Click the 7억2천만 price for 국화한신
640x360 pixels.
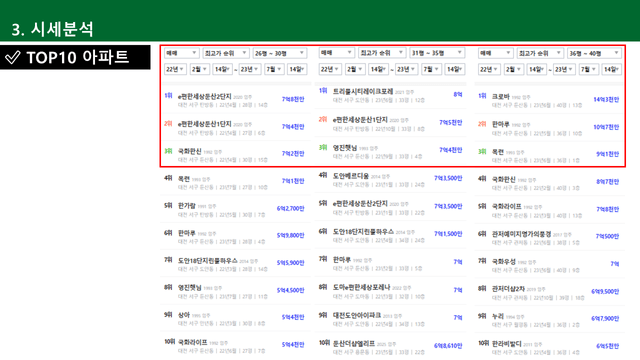(x=293, y=153)
